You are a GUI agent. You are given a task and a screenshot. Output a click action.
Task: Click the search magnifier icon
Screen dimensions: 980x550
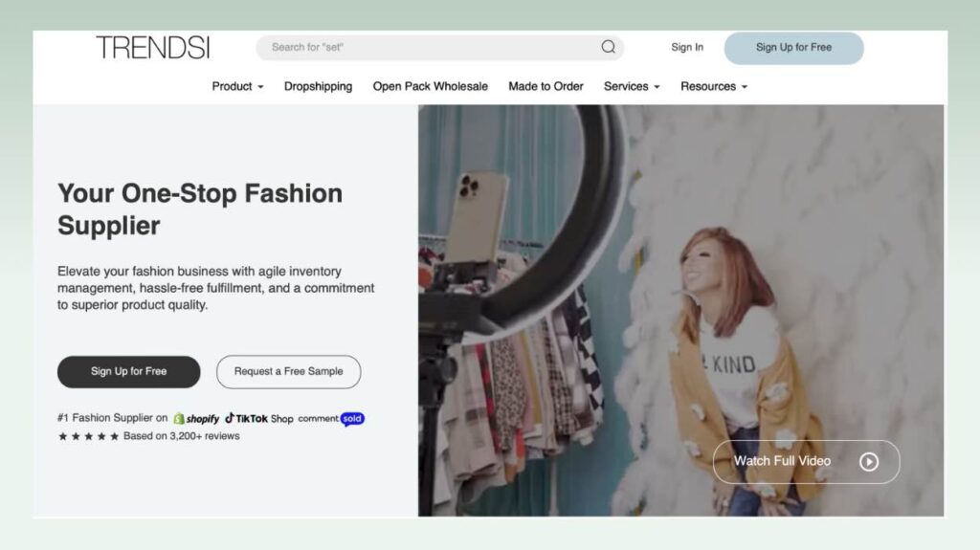[x=608, y=47]
